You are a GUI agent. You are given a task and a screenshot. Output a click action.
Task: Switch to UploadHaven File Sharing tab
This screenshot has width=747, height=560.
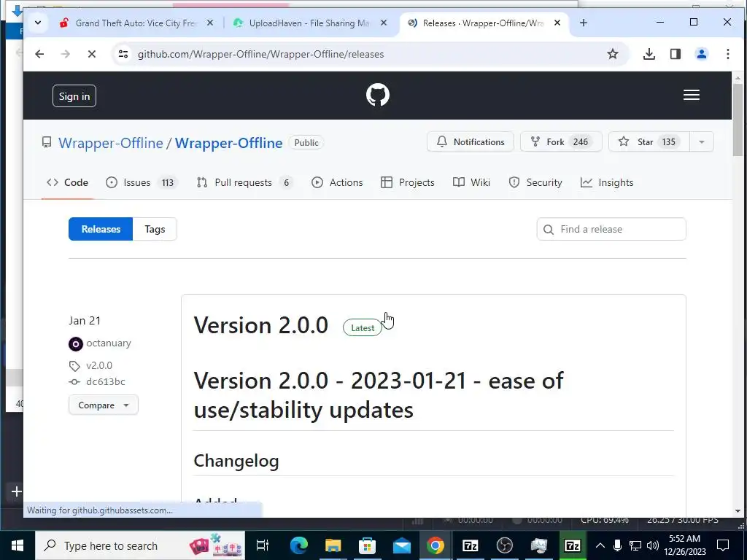tap(309, 23)
